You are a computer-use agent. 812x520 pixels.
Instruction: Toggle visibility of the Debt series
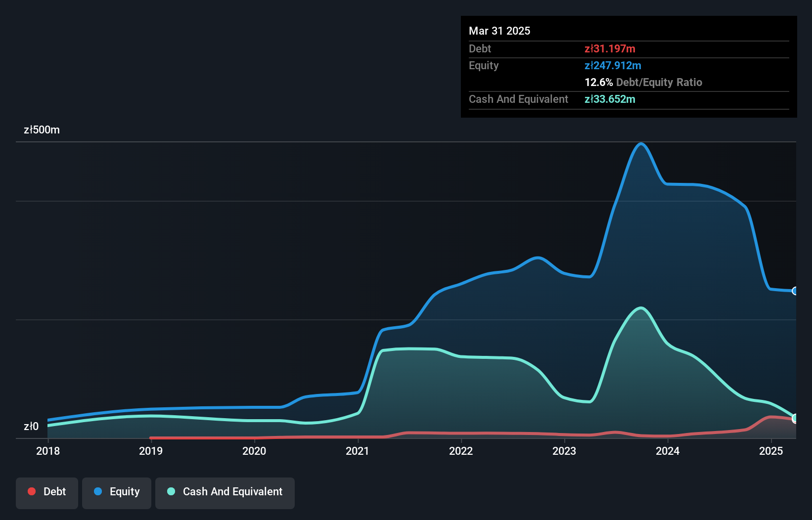47,491
